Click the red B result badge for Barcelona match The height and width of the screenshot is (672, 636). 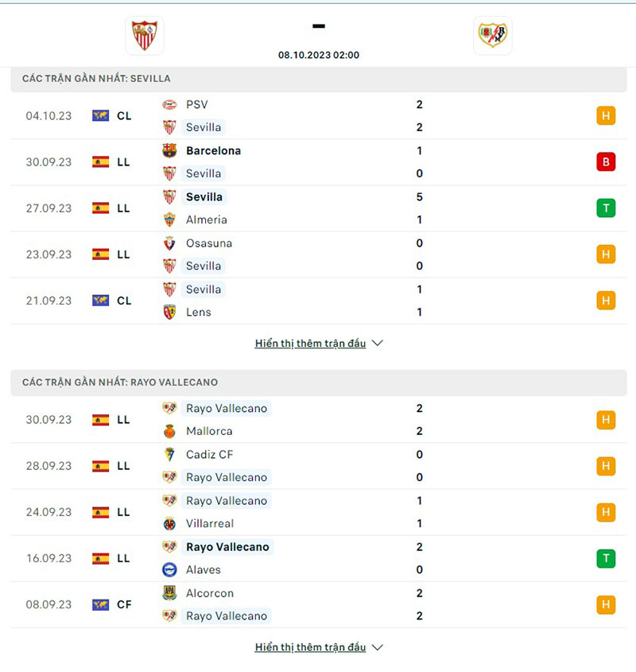pos(606,162)
